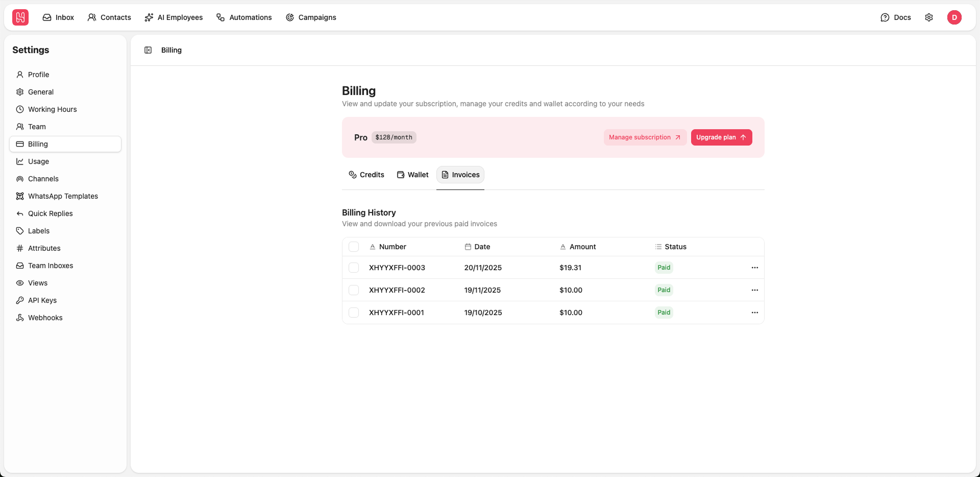
Task: Select invoice XHYYXFFI-0003 checkbox
Action: pos(354,268)
